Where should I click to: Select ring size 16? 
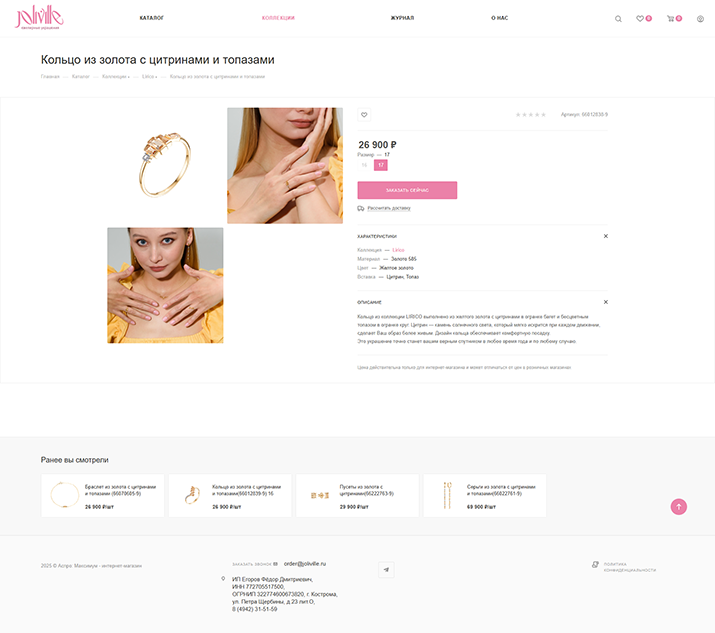(364, 165)
